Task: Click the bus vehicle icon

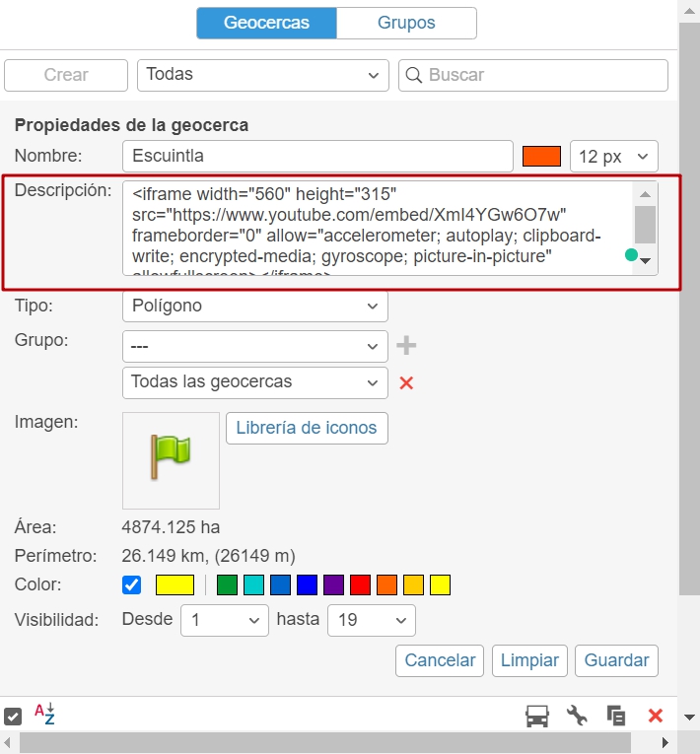Action: click(537, 716)
